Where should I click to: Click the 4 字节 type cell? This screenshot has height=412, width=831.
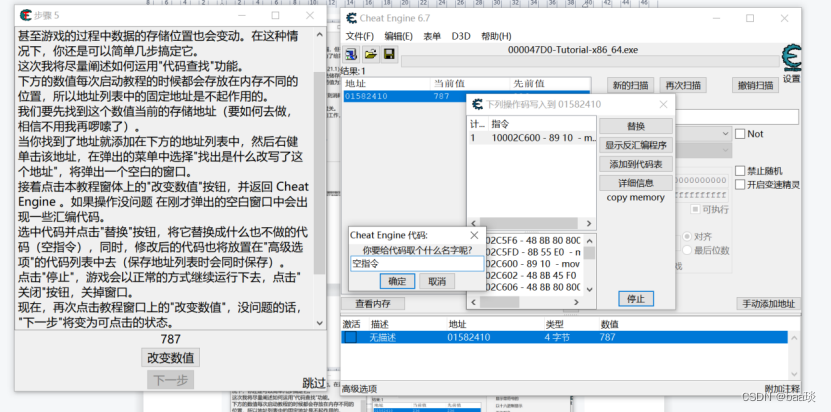coord(557,337)
